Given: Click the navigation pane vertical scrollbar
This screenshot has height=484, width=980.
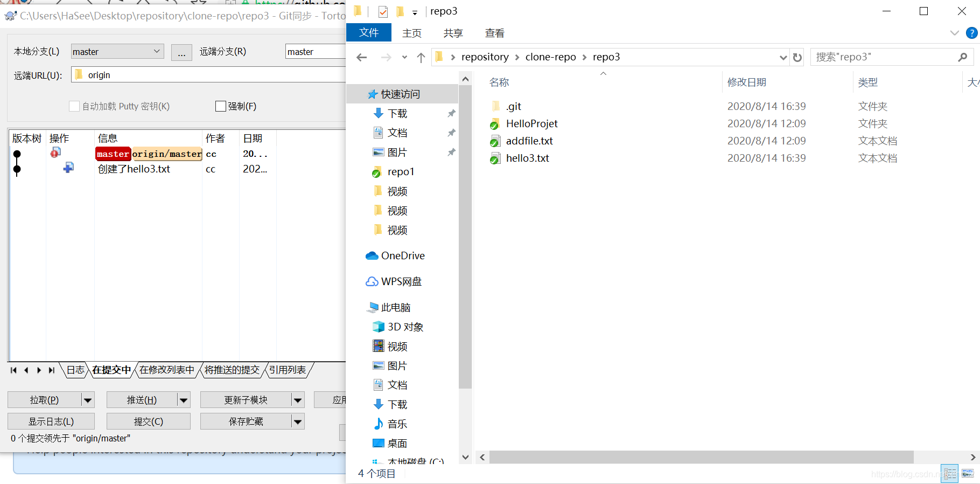Looking at the screenshot, I should coord(465,237).
